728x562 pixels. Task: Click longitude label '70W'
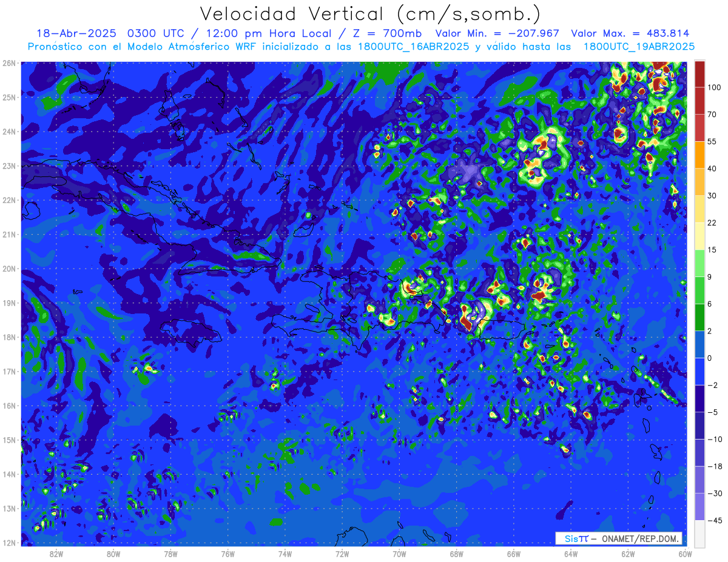[x=399, y=554]
